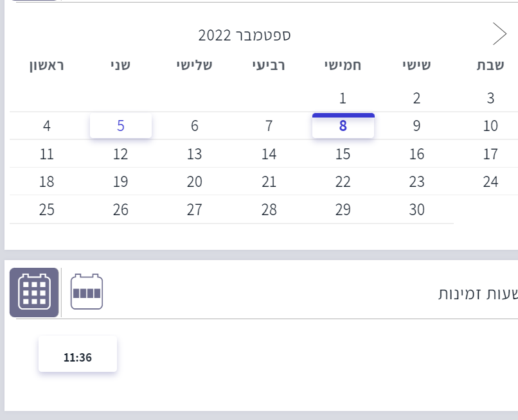Select date 25 in the last row
This screenshot has height=420, width=518.
(47, 209)
